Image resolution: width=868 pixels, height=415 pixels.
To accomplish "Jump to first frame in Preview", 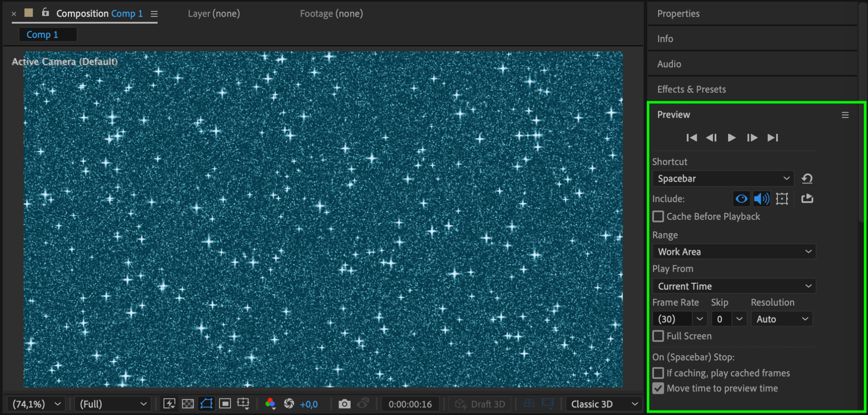I will (x=692, y=138).
